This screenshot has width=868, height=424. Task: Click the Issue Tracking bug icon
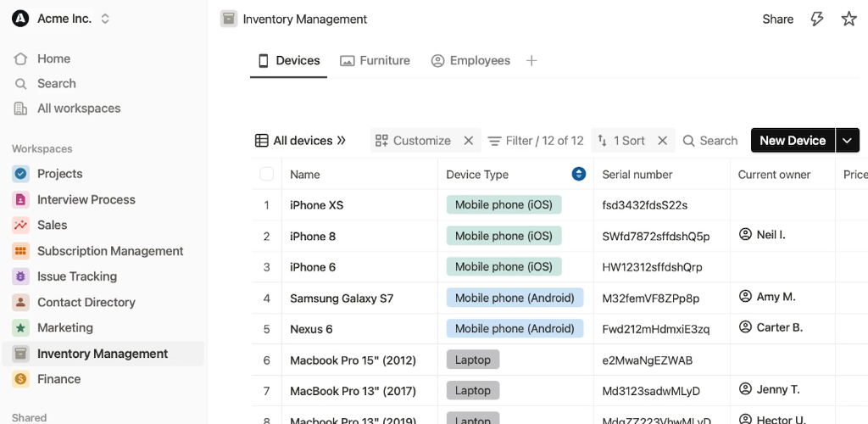(x=20, y=276)
